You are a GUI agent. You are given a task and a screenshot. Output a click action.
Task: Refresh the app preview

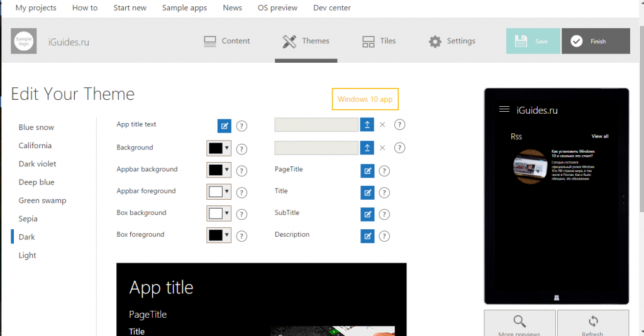coord(592,323)
